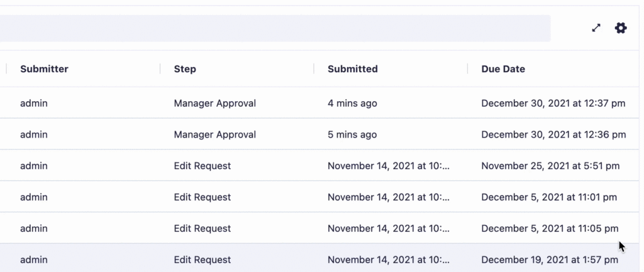This screenshot has width=644, height=272.
Task: Sort by the Step column header
Action: pyautogui.click(x=185, y=69)
